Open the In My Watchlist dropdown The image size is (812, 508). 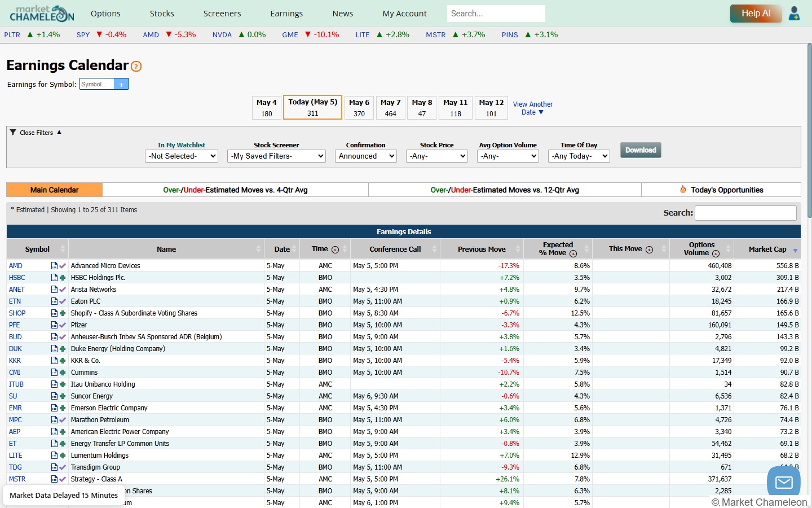coord(182,156)
